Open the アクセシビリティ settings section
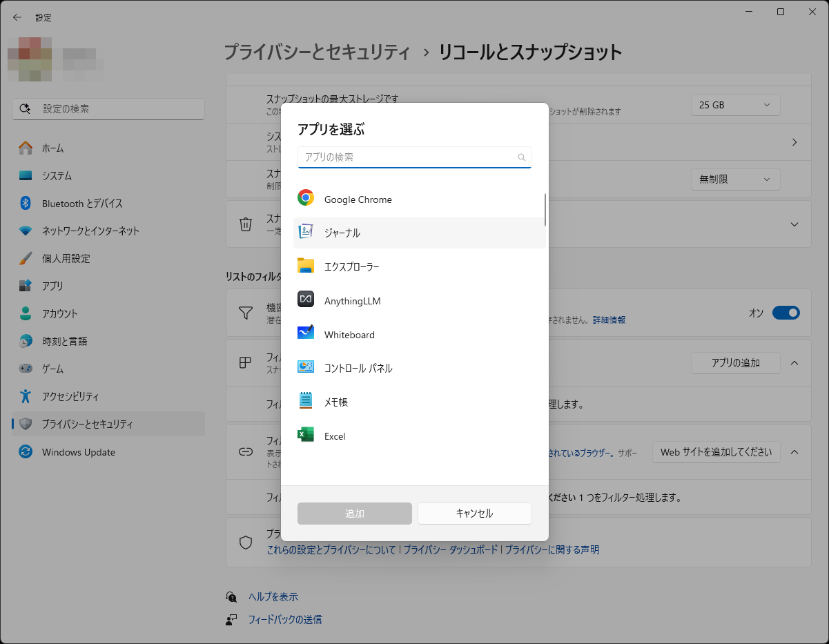829x644 pixels. pos(72,396)
